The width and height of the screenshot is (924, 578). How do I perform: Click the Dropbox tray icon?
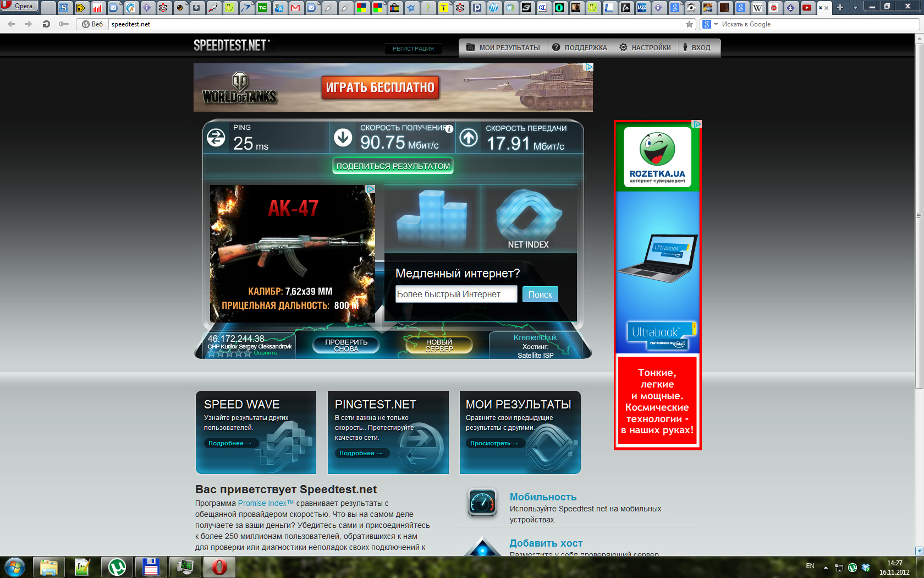click(x=866, y=568)
